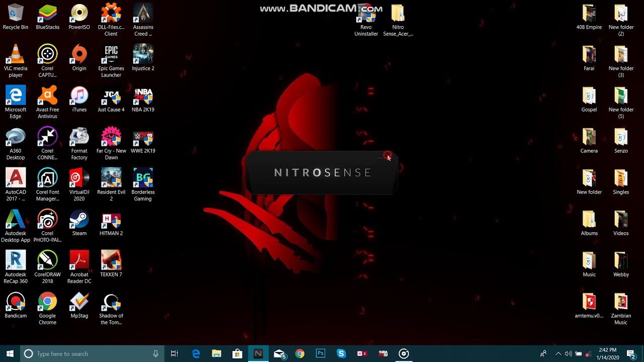Select the Nitro Sense_Acer folder
This screenshot has height=362, width=644.
pyautogui.click(x=398, y=20)
